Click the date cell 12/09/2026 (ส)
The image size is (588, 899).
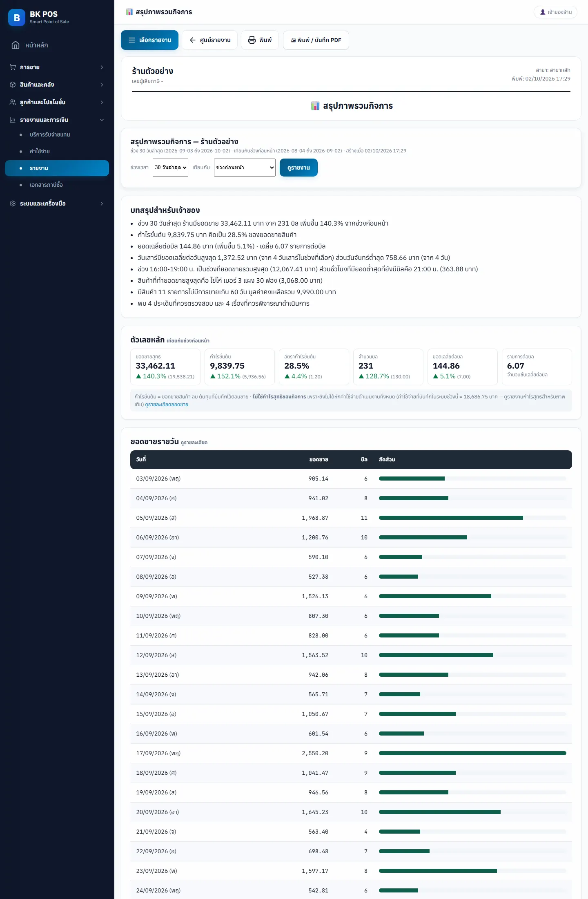156,655
